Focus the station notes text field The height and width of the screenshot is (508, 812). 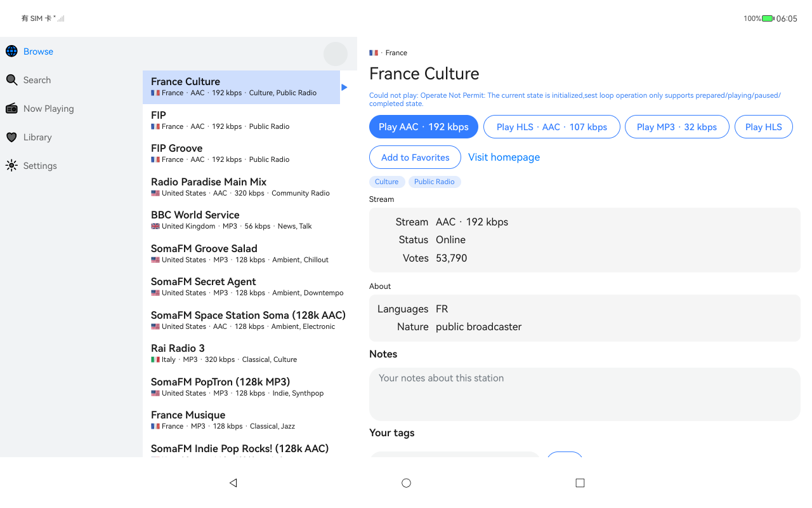(585, 394)
